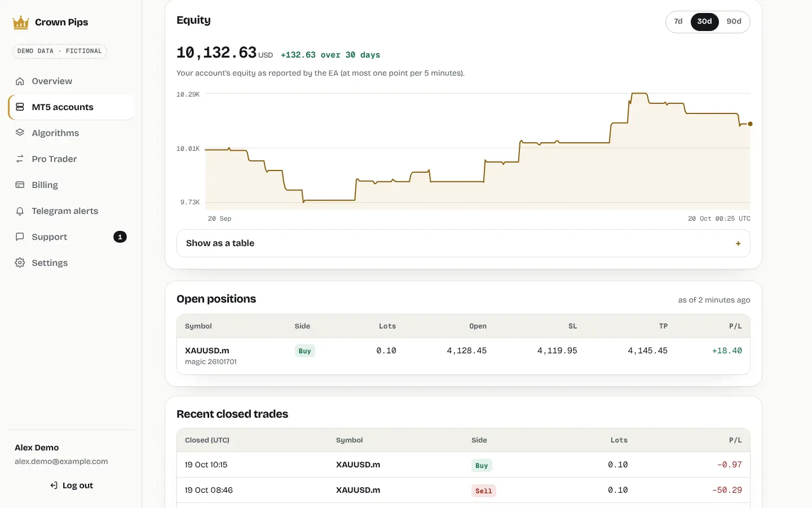
Task: Click the plus icon on Show as a table
Action: (738, 244)
